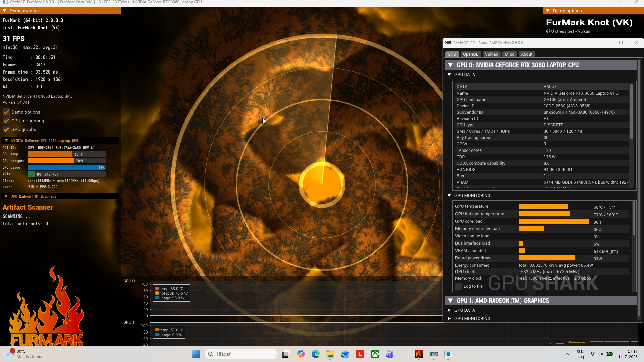Open Task View from the taskbar

point(285,354)
